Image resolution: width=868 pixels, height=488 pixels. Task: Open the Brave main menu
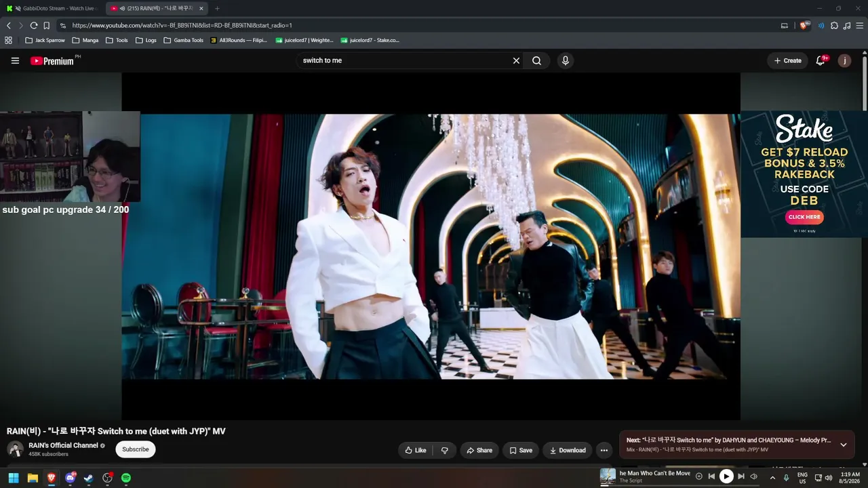tap(859, 25)
